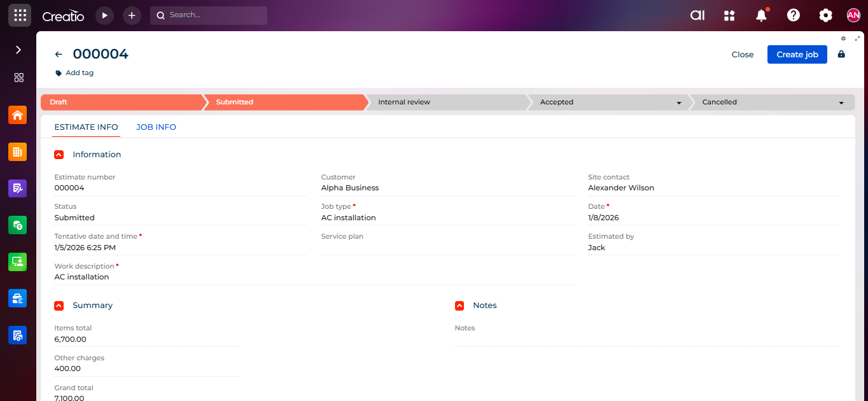Click the run process play icon
This screenshot has width=868, height=401.
click(x=104, y=15)
